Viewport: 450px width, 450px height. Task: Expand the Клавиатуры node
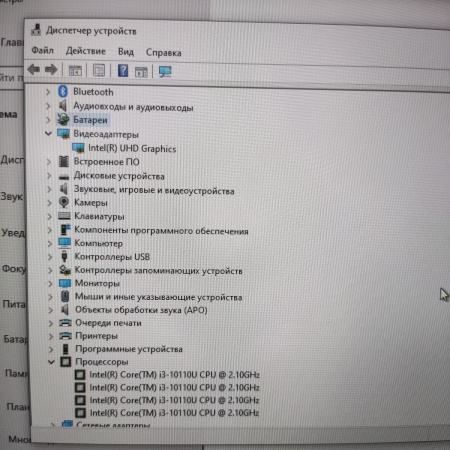click(50, 216)
